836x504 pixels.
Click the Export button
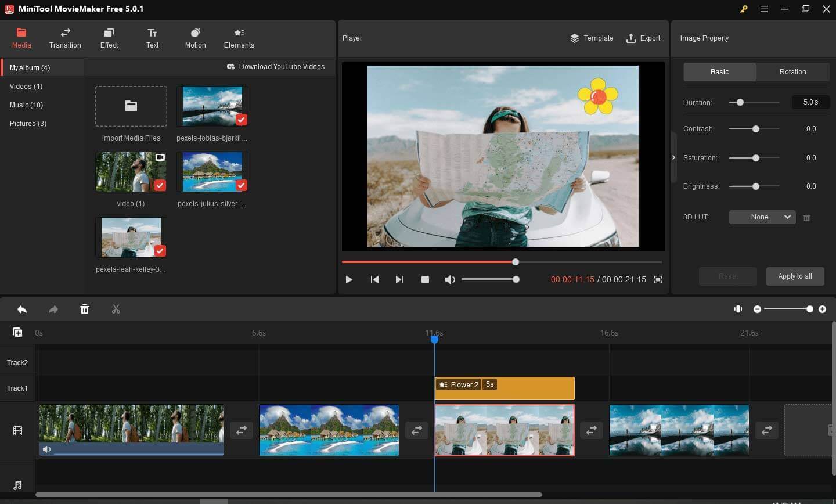tap(643, 38)
